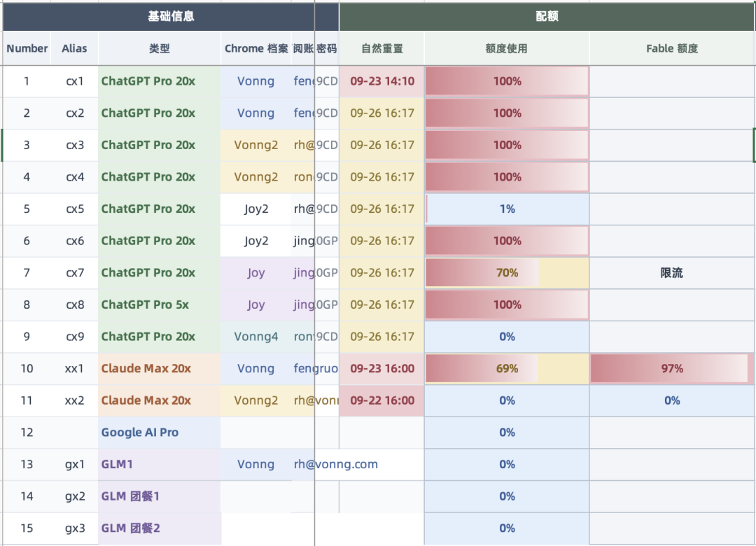This screenshot has width=756, height=546.
Task: Click the gx3 alias cell
Action: pyautogui.click(x=75, y=528)
